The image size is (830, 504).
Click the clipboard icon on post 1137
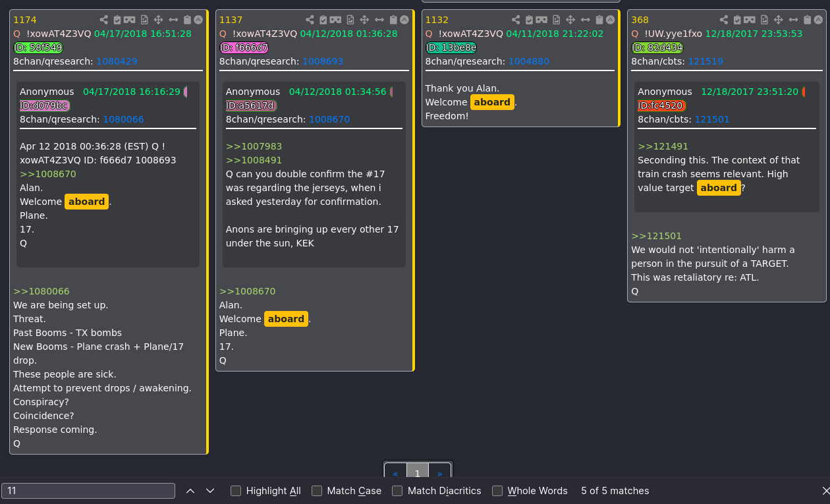tap(393, 20)
